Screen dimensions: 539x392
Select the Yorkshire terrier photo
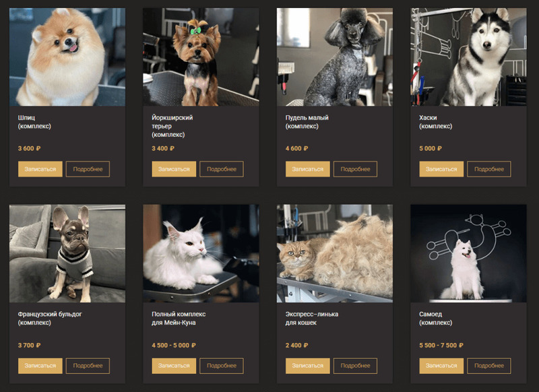[x=201, y=57]
